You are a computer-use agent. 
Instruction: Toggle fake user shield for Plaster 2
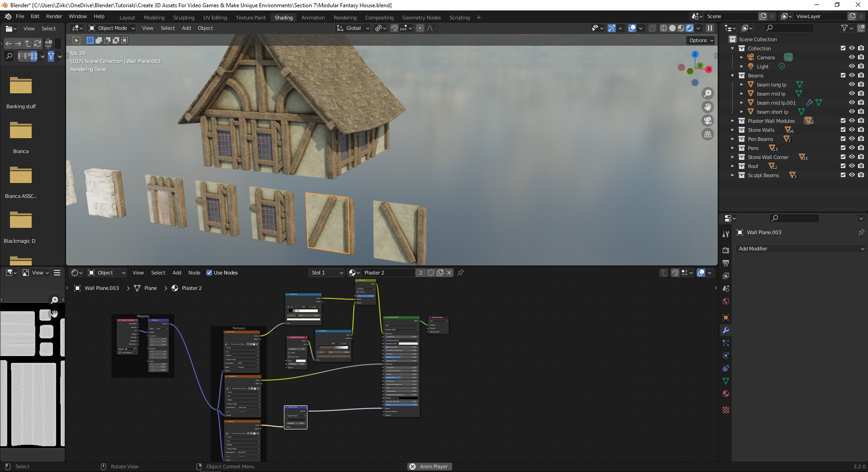click(431, 273)
